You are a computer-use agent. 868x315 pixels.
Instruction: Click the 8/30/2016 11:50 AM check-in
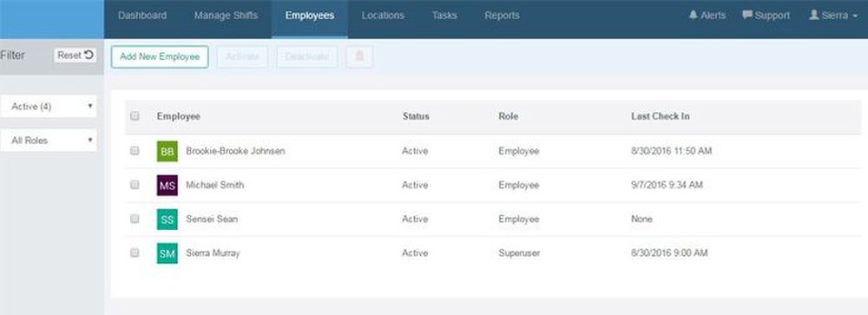(x=671, y=151)
